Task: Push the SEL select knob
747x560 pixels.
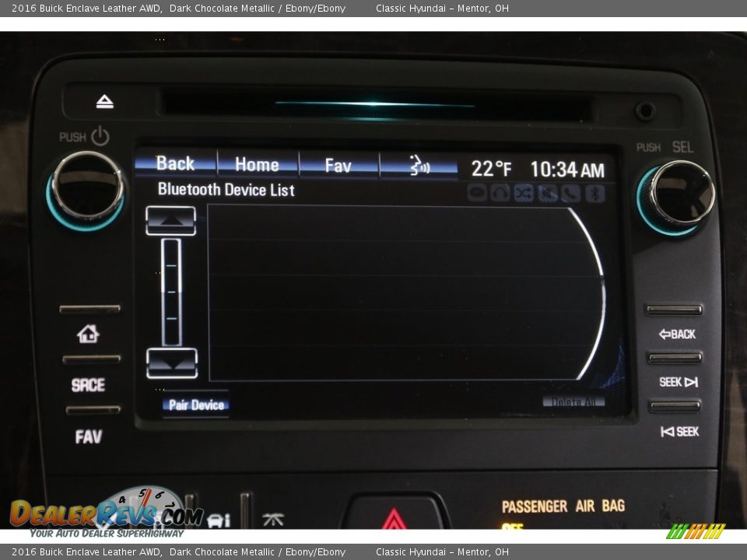Action: (x=681, y=194)
